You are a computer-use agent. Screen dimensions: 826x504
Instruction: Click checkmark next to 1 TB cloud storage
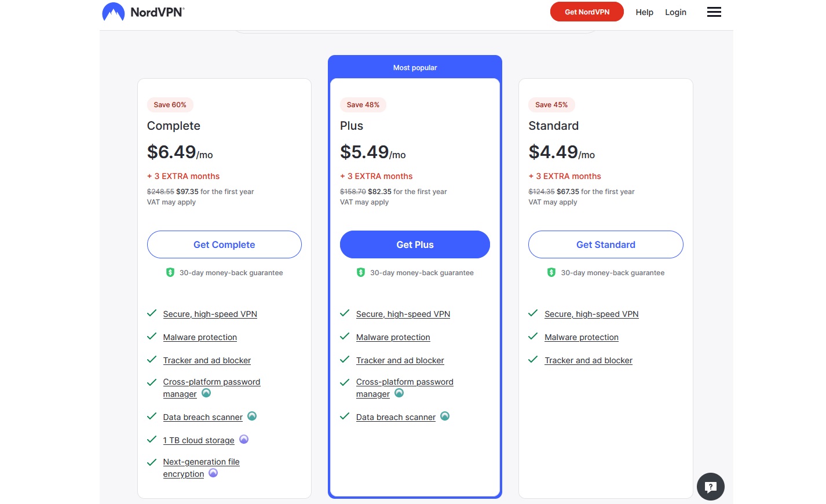152,439
